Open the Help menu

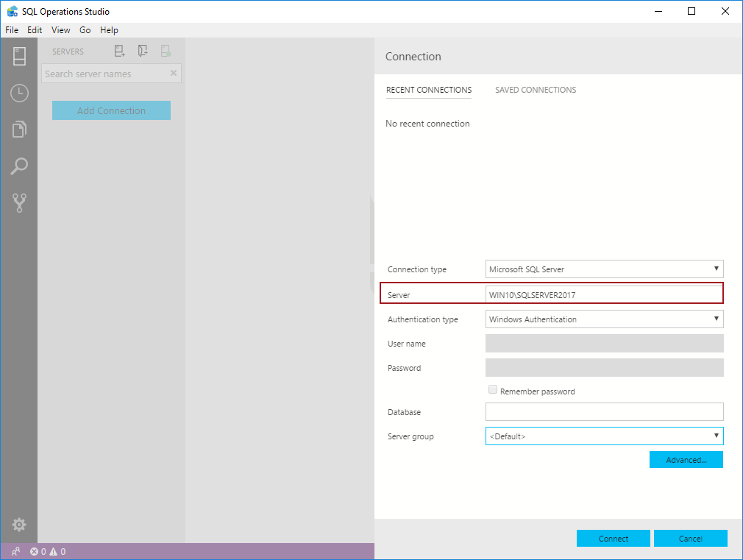[x=109, y=30]
